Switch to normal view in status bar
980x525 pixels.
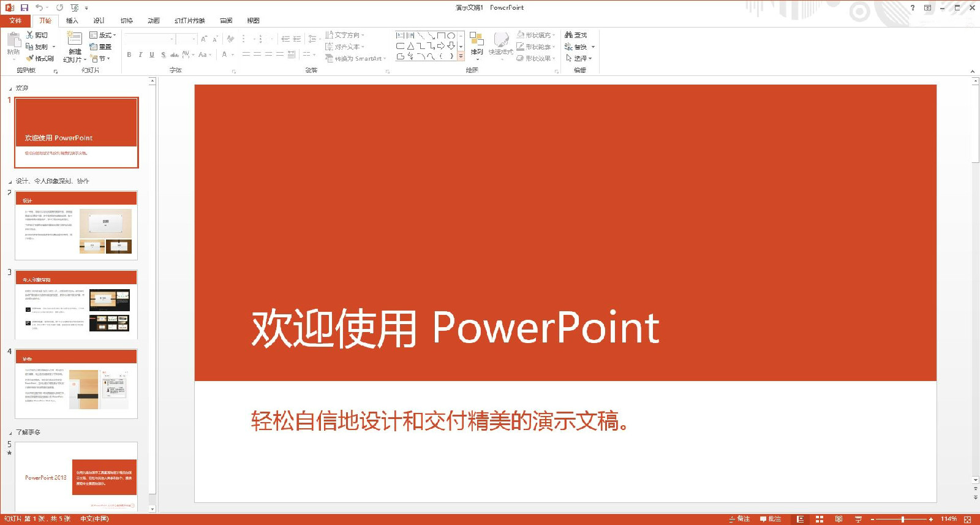pyautogui.click(x=800, y=519)
